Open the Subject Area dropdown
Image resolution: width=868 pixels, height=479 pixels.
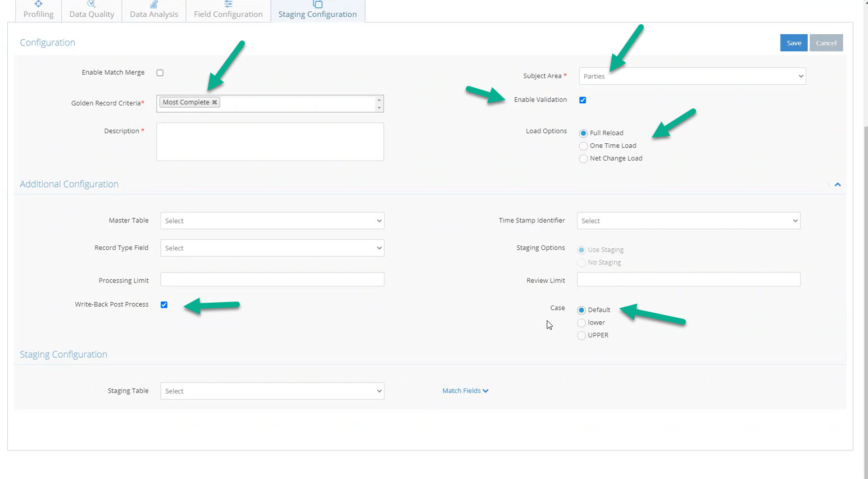[x=692, y=76]
